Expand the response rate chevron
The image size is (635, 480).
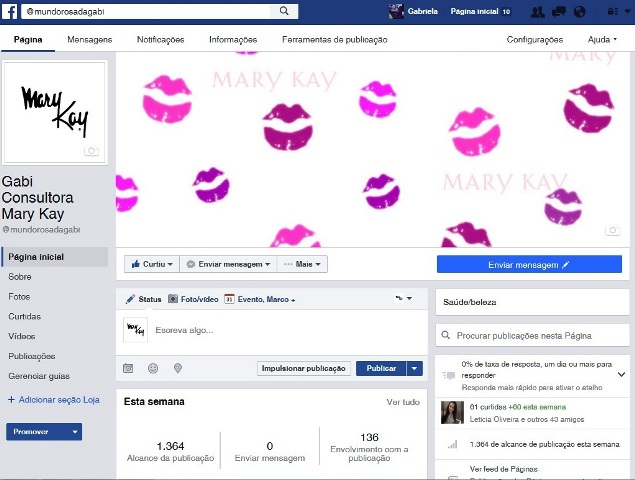click(x=621, y=374)
